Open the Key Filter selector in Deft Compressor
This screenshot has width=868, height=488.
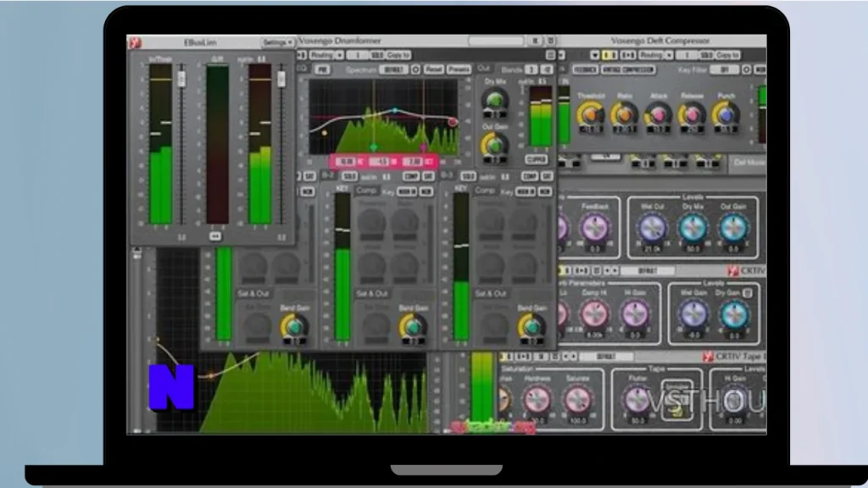[724, 69]
